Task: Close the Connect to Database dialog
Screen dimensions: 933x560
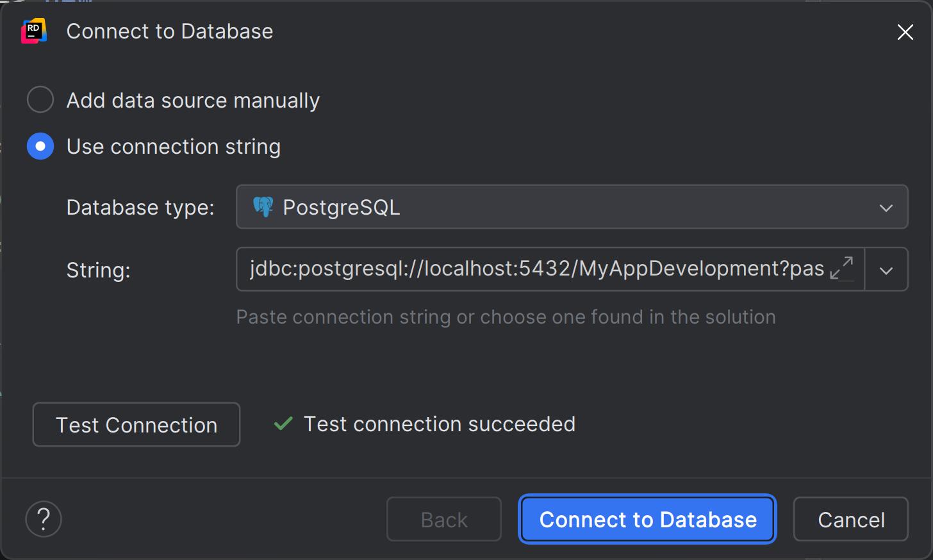Action: tap(905, 32)
